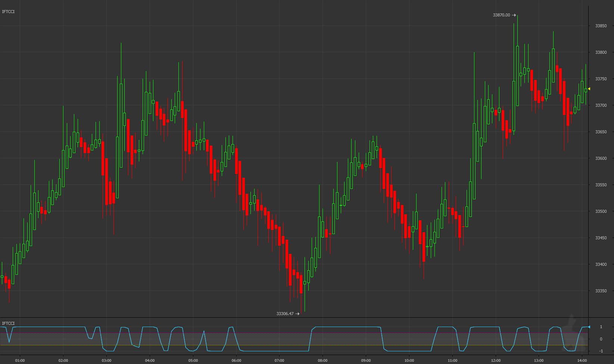Select the 33750 price axis label
This screenshot has width=614, height=364.
(x=601, y=79)
